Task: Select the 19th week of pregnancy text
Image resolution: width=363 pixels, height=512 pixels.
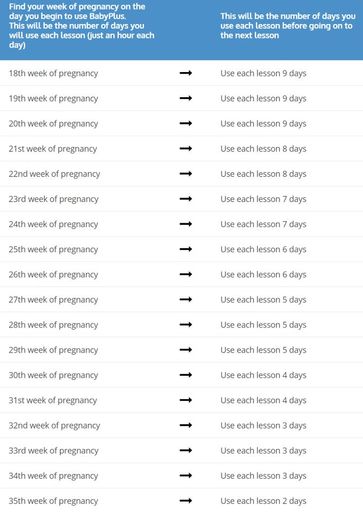Action: [x=53, y=99]
